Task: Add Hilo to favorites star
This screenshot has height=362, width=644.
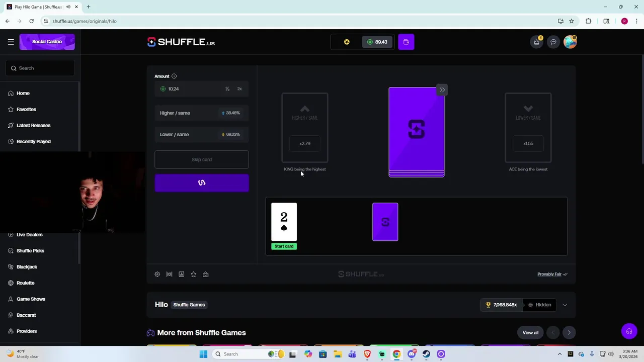Action: click(193, 274)
